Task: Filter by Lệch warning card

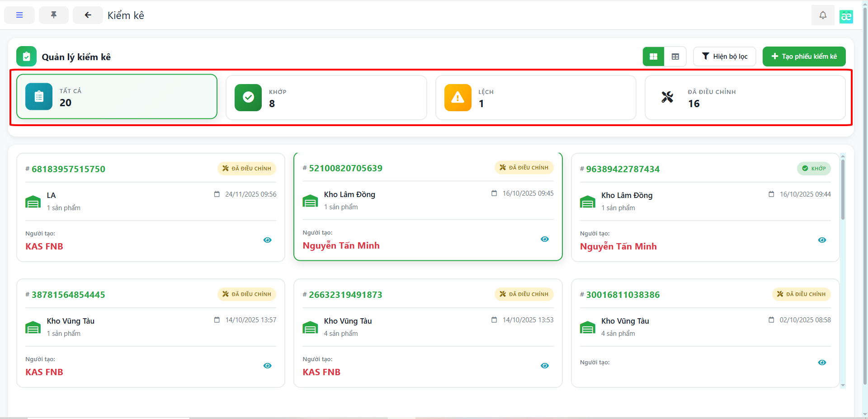Action: click(535, 98)
